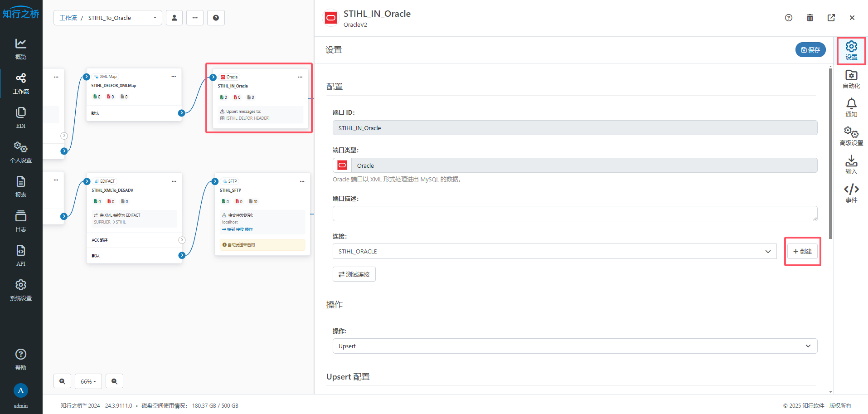Image resolution: width=868 pixels, height=414 pixels.
Task: Open the 报表 reports page
Action: point(21,187)
